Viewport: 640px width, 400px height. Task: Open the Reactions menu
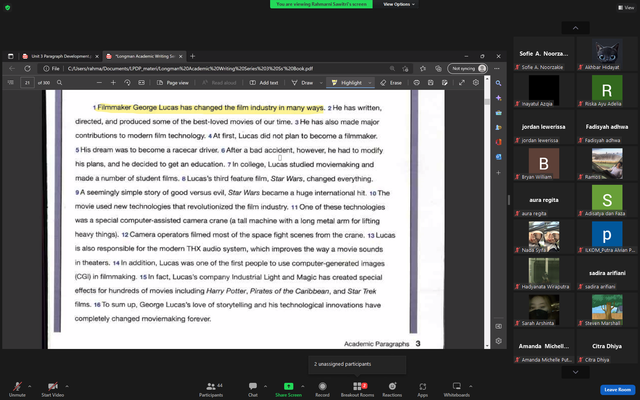(392, 389)
